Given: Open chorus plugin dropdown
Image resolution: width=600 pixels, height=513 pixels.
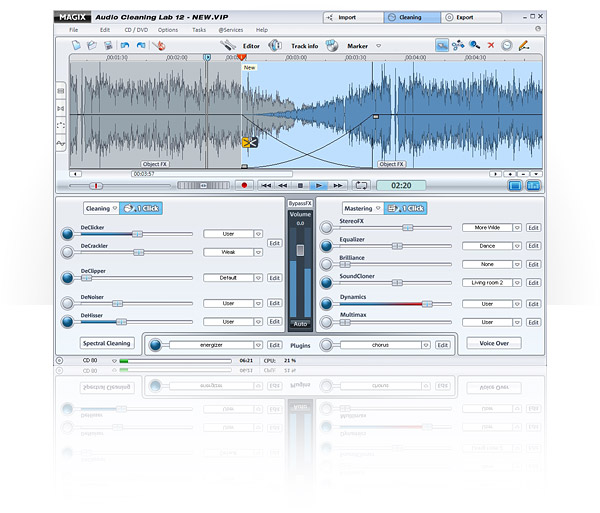Looking at the screenshot, I should 426,345.
